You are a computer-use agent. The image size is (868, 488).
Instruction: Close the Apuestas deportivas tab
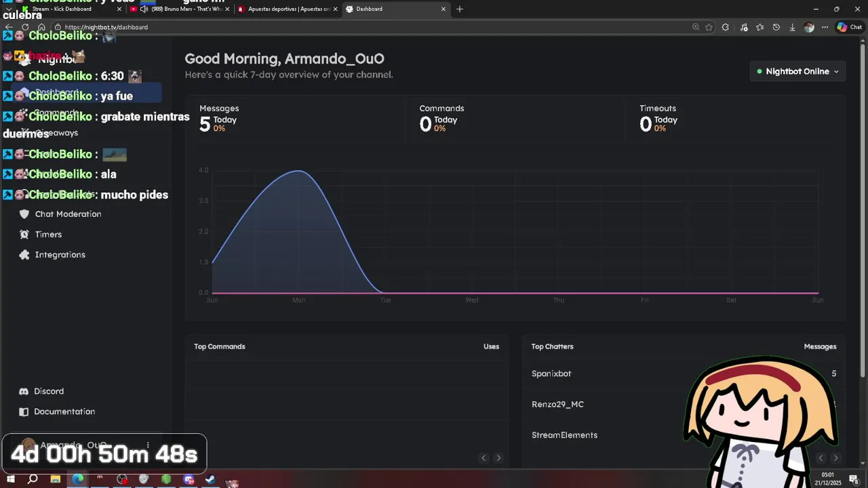pyautogui.click(x=335, y=9)
